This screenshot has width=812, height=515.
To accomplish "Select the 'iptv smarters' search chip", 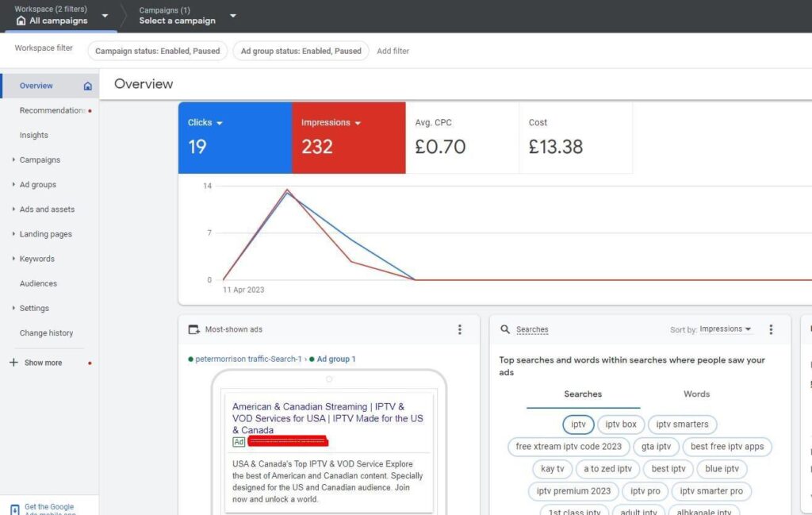I will point(682,425).
